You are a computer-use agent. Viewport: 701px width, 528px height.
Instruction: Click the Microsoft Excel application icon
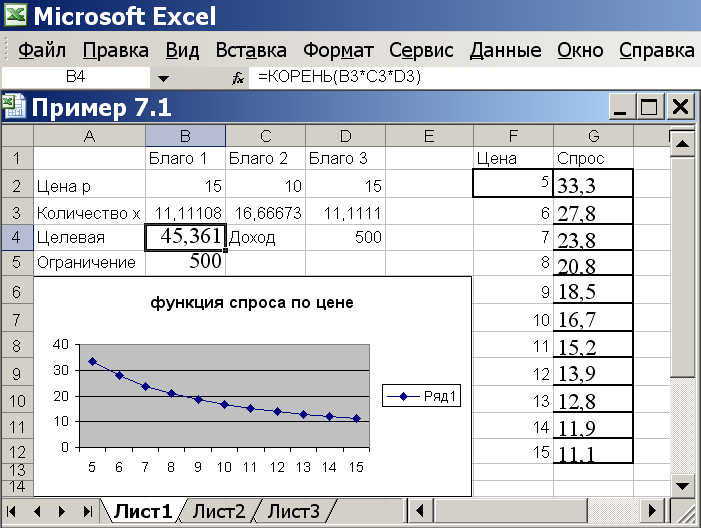[x=15, y=15]
